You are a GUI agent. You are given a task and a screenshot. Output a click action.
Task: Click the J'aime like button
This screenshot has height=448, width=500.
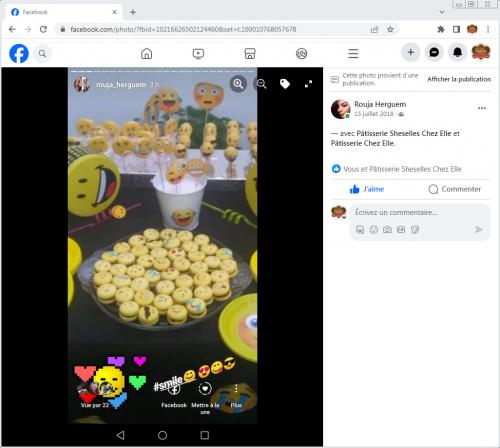coord(367,189)
